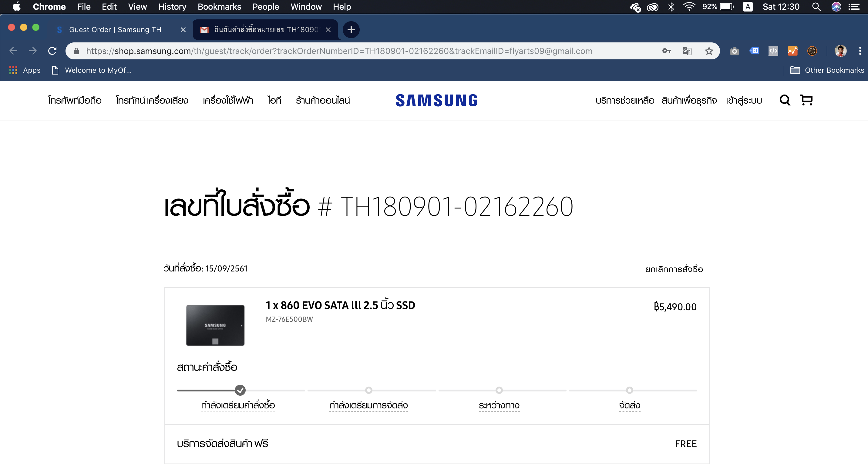
Task: Click กำลังเตรียมการจัดส่ง status label
Action: pos(368,405)
